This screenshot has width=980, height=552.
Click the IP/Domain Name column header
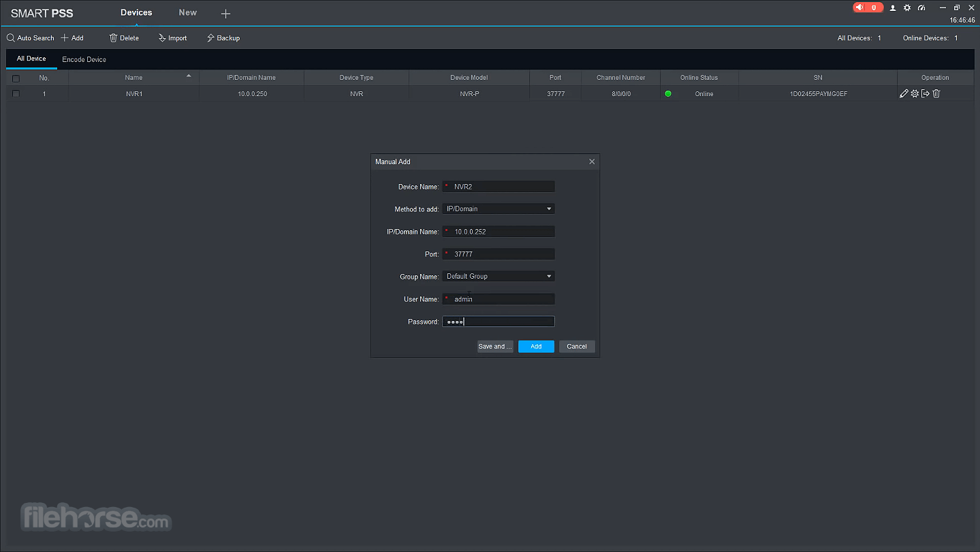251,78
